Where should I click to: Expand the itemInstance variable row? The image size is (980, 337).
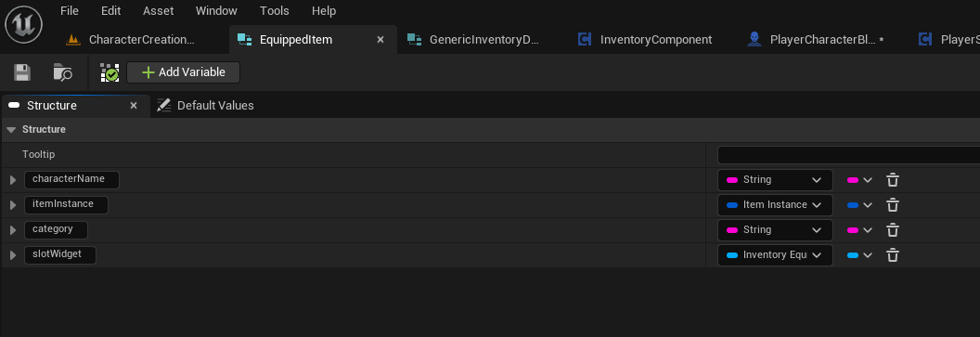click(13, 205)
